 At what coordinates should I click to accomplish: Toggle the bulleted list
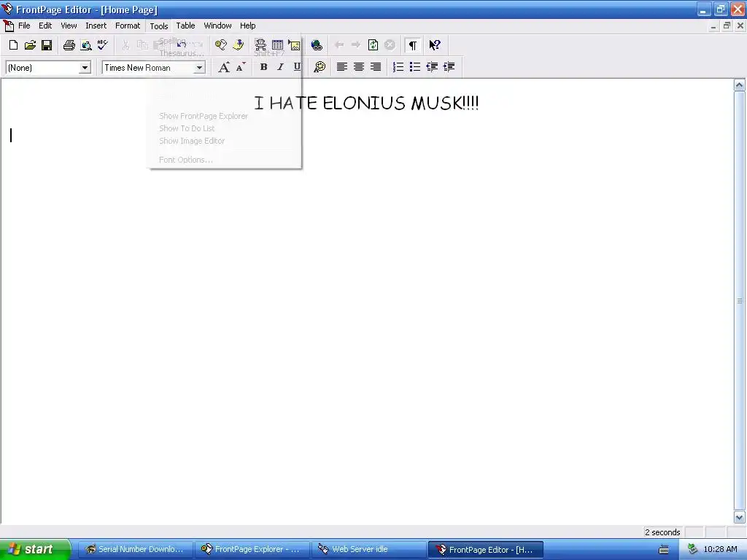click(x=415, y=67)
